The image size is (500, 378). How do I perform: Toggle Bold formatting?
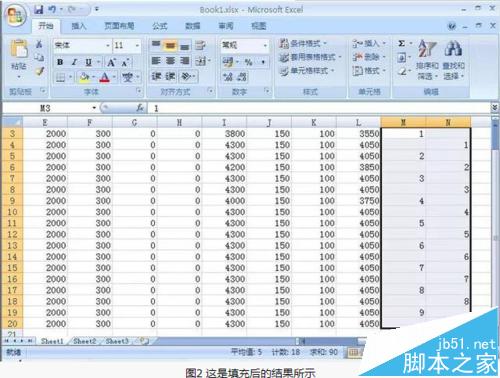[60, 62]
